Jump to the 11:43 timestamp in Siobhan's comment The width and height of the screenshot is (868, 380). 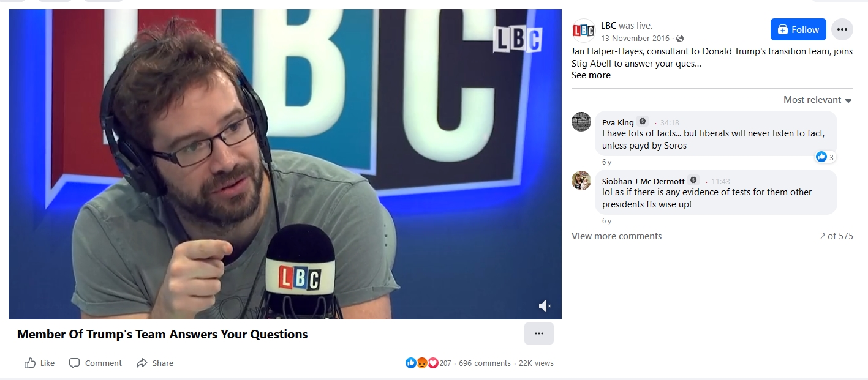click(x=720, y=181)
